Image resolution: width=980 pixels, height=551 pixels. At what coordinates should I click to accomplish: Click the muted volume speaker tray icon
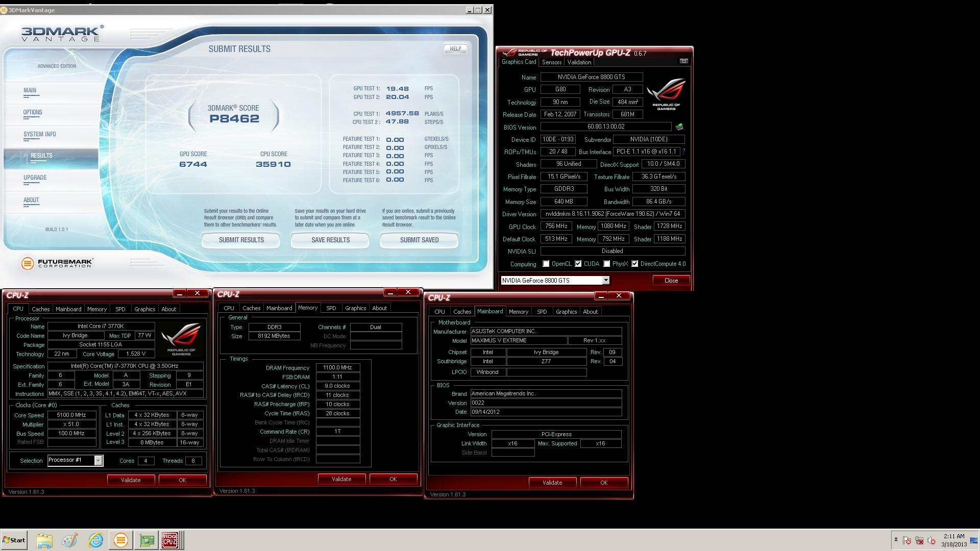[x=932, y=540]
